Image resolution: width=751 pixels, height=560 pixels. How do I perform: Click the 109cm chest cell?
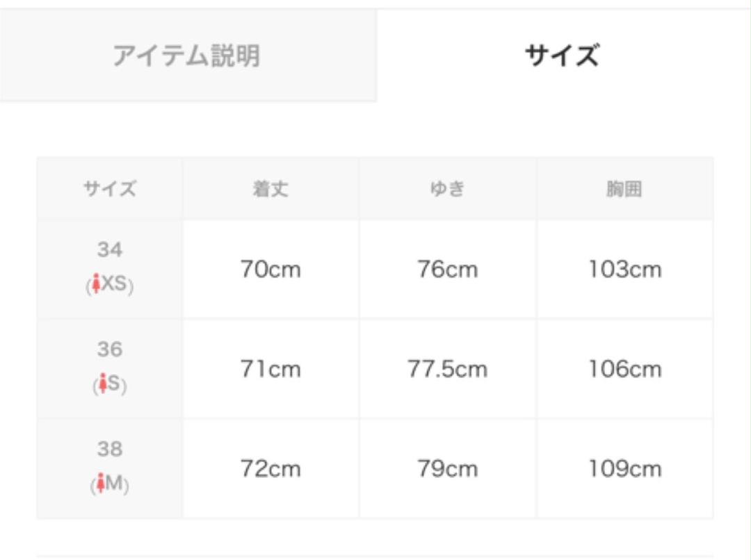[x=625, y=469]
